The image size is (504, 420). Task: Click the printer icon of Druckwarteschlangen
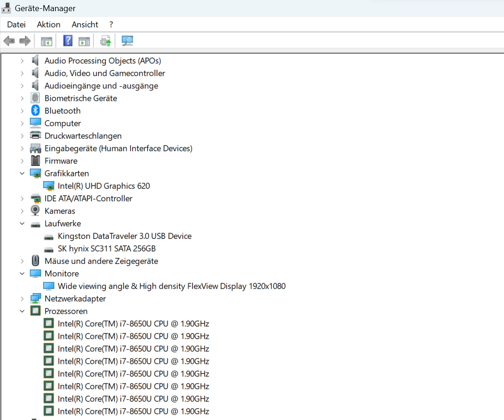pos(35,135)
